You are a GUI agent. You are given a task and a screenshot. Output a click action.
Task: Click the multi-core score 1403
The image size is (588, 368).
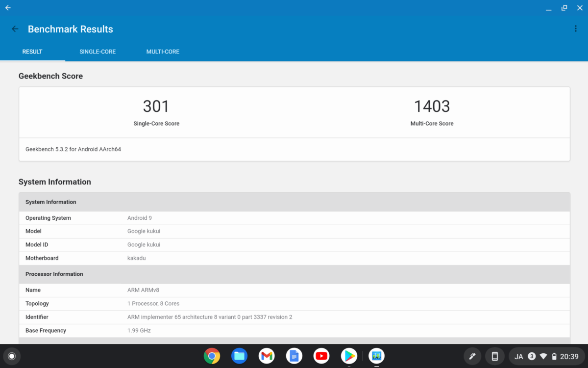[432, 106]
